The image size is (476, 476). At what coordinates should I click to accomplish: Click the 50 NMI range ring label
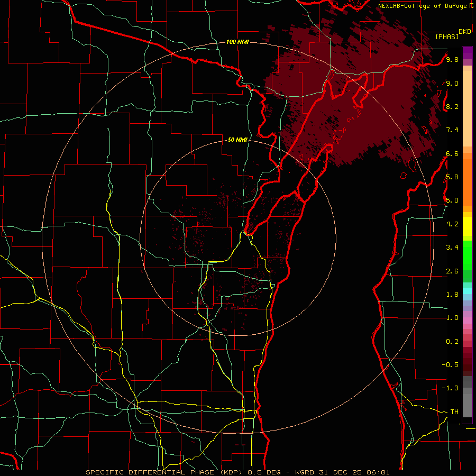click(x=237, y=140)
